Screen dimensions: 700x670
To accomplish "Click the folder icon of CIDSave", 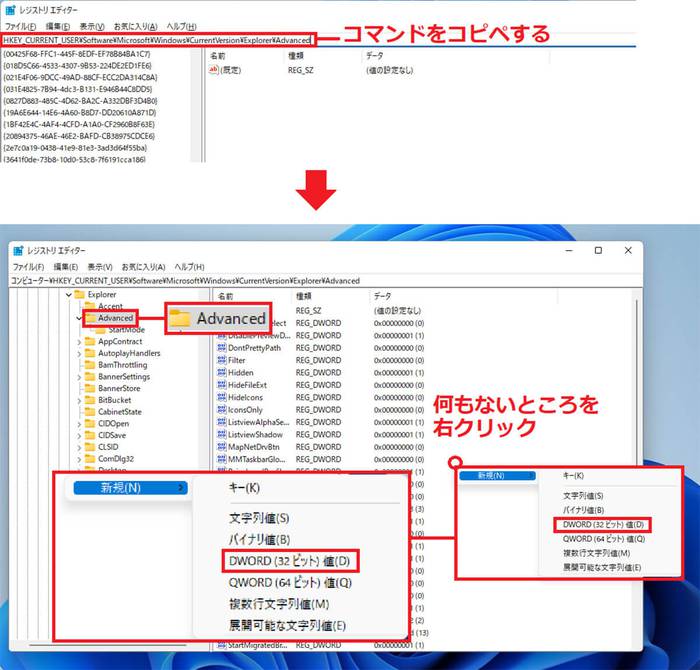I will [90, 435].
